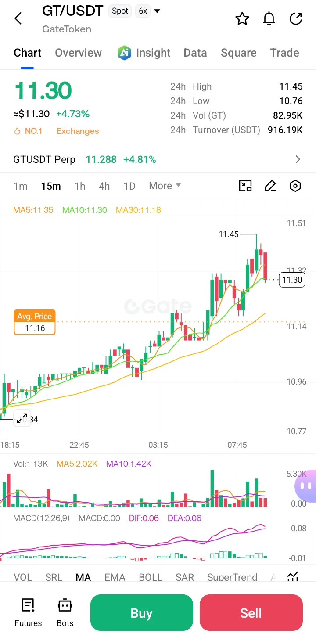Open the AI Insight icon

coord(125,53)
